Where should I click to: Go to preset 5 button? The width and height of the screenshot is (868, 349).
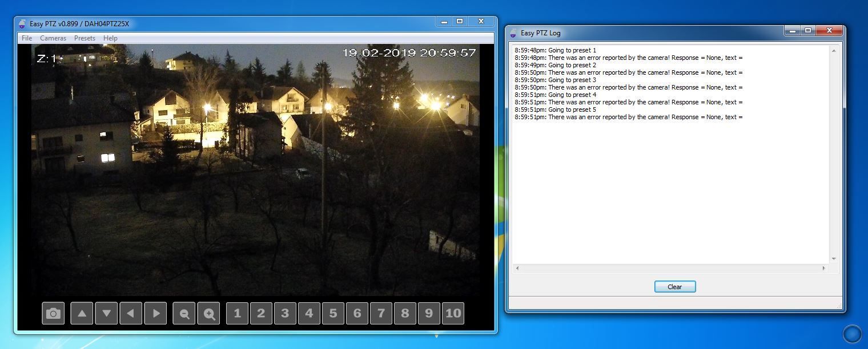333,314
